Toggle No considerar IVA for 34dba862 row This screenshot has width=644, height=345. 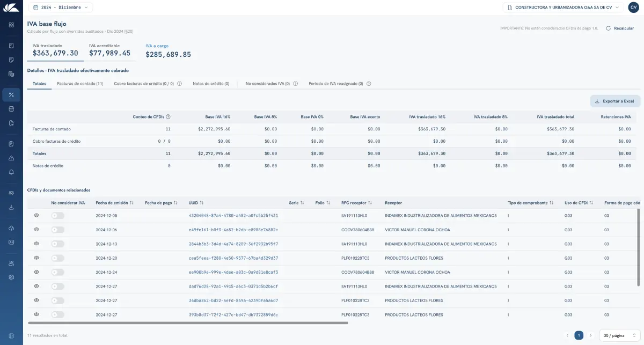[57, 300]
